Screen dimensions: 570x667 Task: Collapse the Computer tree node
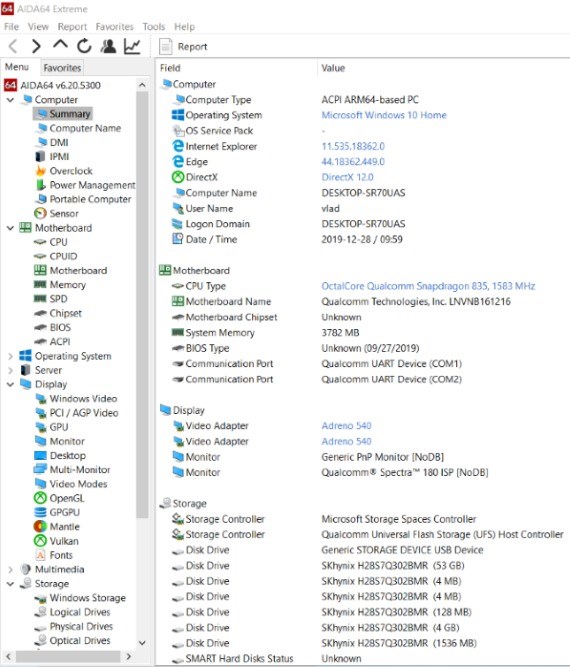pos(11,100)
